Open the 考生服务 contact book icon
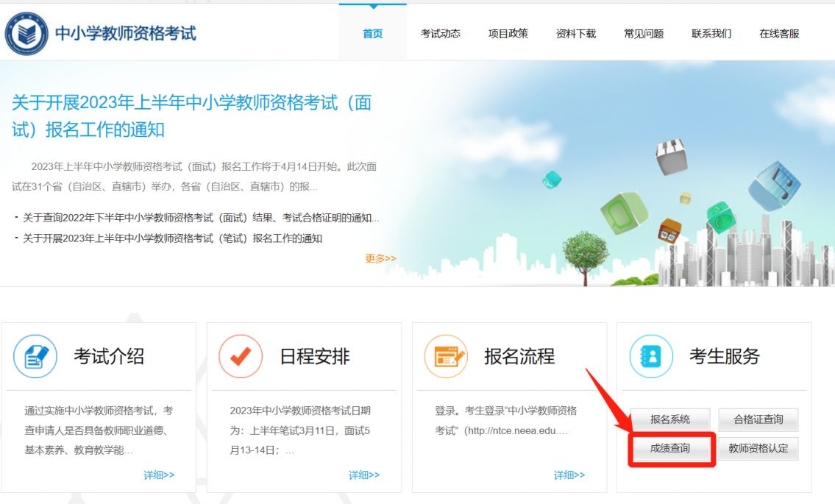This screenshot has width=835, height=504. (651, 356)
